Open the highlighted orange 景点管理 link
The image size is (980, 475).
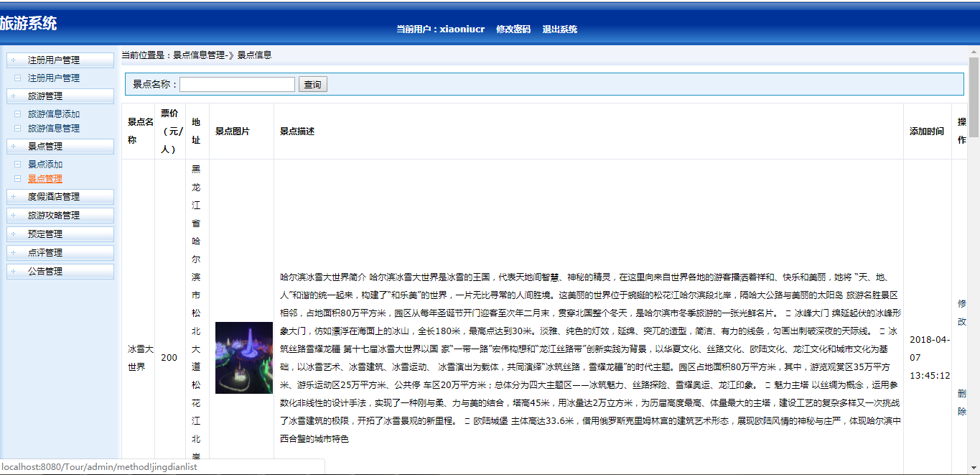pos(45,178)
